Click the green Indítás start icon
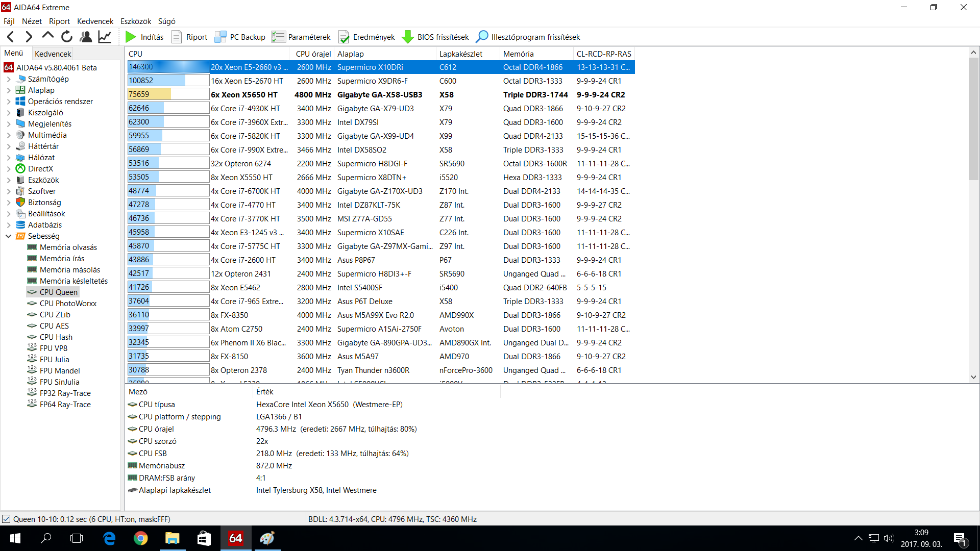The height and width of the screenshot is (551, 980). (131, 37)
